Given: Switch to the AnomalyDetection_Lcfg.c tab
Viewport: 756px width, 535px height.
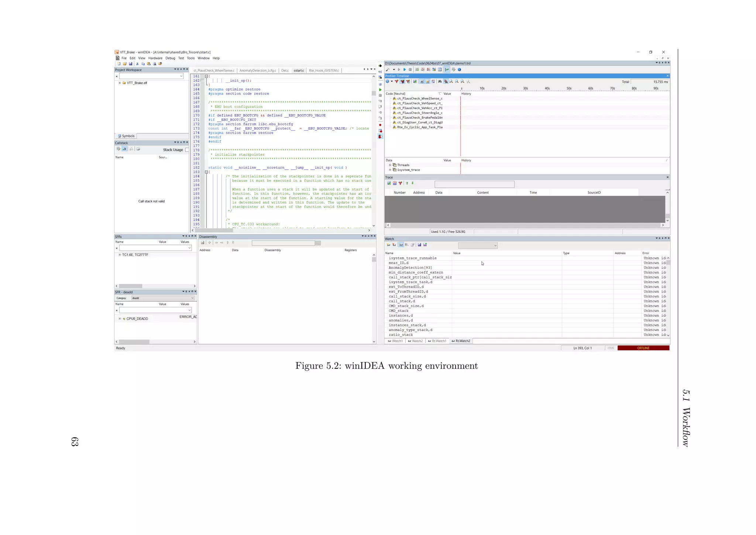Looking at the screenshot, I should (258, 71).
